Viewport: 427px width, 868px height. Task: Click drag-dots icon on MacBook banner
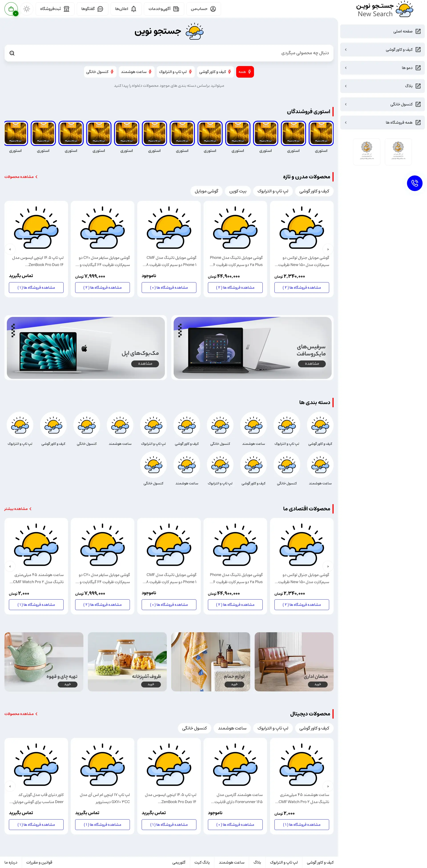point(13,330)
